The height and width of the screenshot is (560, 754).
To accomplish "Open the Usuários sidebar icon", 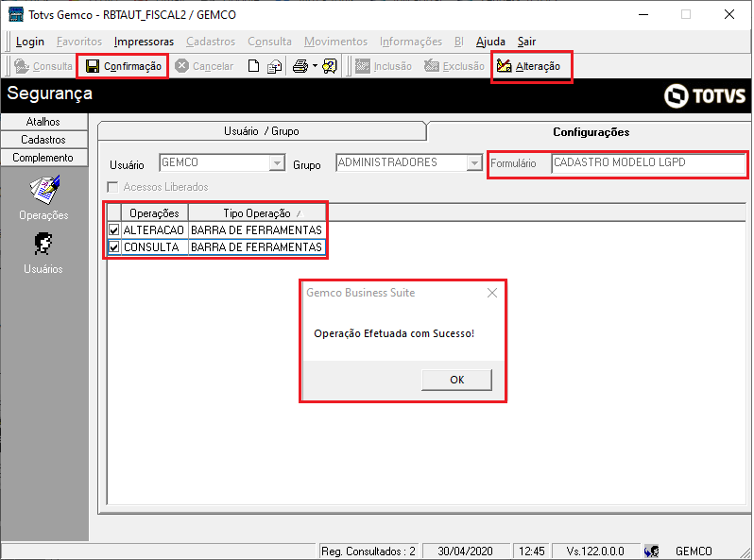I will (x=43, y=244).
